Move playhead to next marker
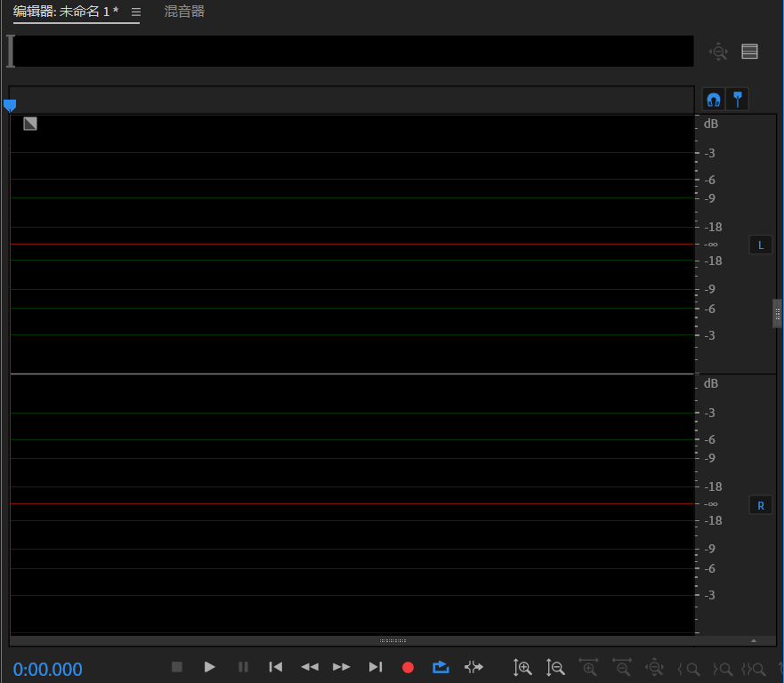 (376, 667)
